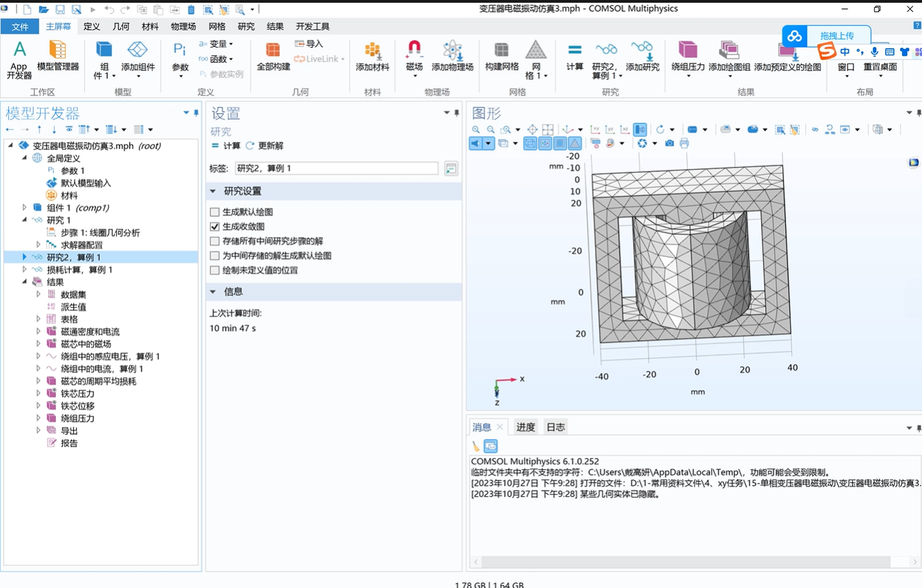Click zoom-in icon in graphics toolbar
Viewport: 922px width, 588px height.
pyautogui.click(x=476, y=129)
